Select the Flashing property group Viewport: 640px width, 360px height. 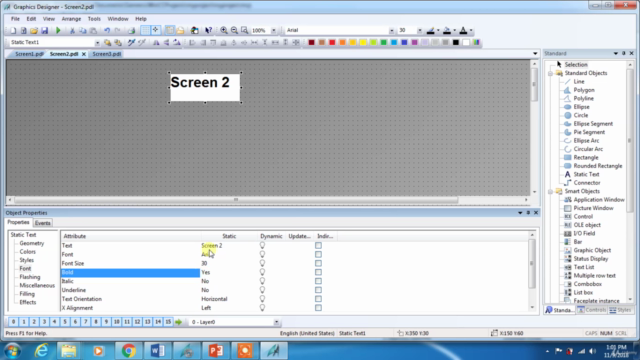tap(30, 277)
